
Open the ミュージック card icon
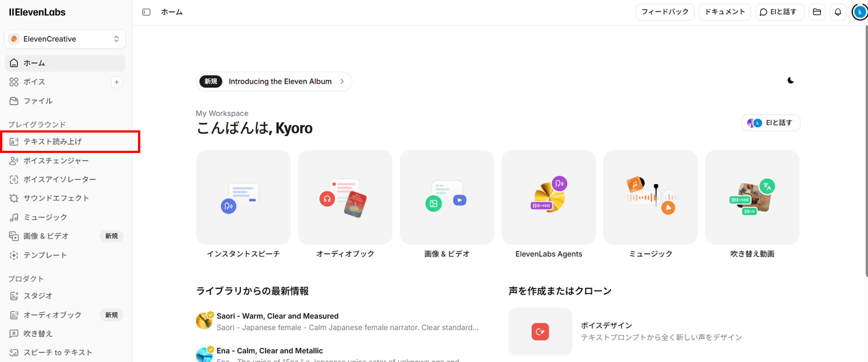point(650,198)
